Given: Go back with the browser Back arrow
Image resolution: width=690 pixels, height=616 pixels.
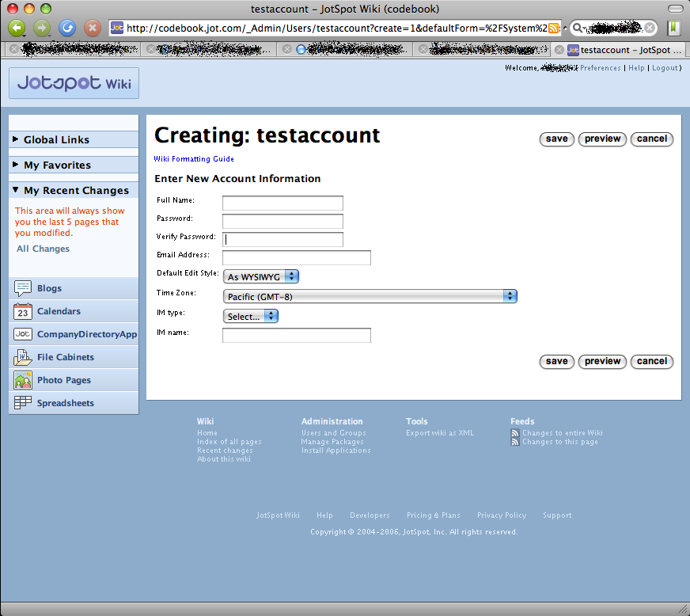Looking at the screenshot, I should click(x=17, y=29).
